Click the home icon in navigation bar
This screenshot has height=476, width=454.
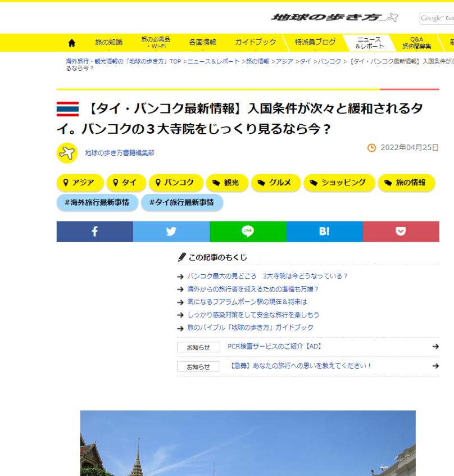click(x=71, y=43)
